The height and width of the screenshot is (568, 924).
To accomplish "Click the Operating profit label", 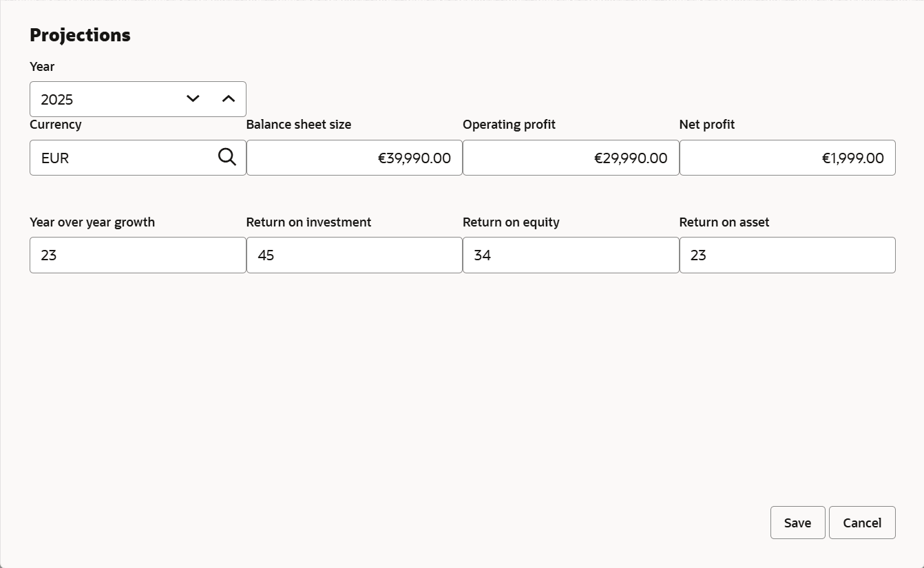I will click(509, 125).
